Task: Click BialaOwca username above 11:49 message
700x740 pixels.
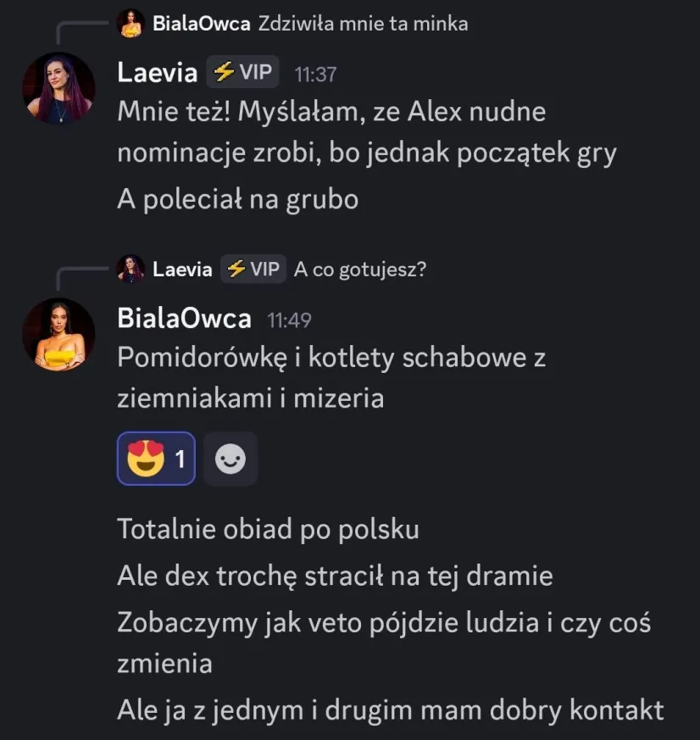Action: pos(184,319)
